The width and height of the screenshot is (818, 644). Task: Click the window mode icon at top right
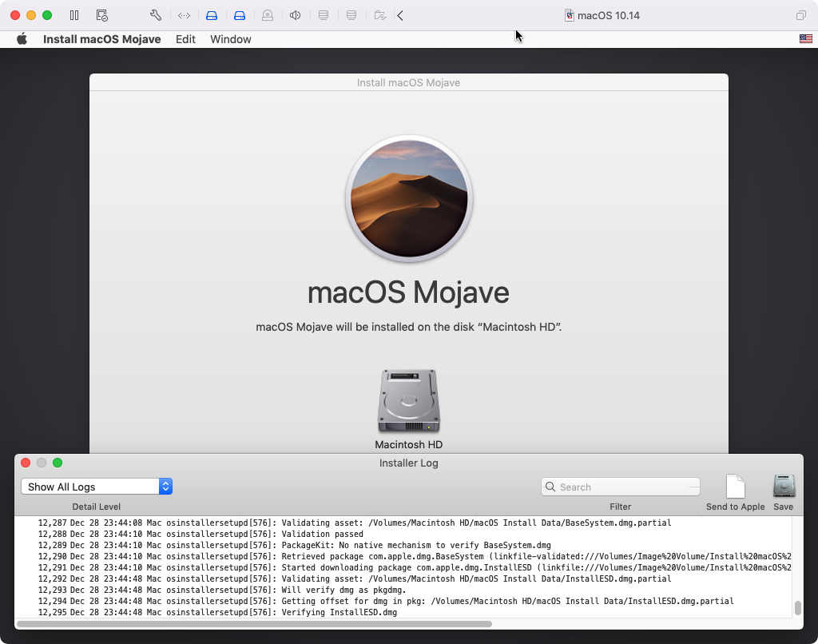pos(800,16)
